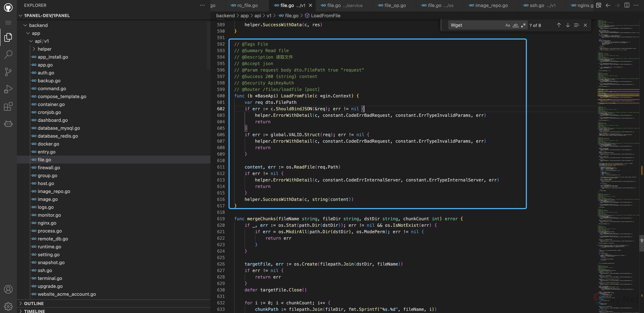Toggle Use Regular Expression in find widget
This screenshot has height=313, width=644.
[x=523, y=25]
